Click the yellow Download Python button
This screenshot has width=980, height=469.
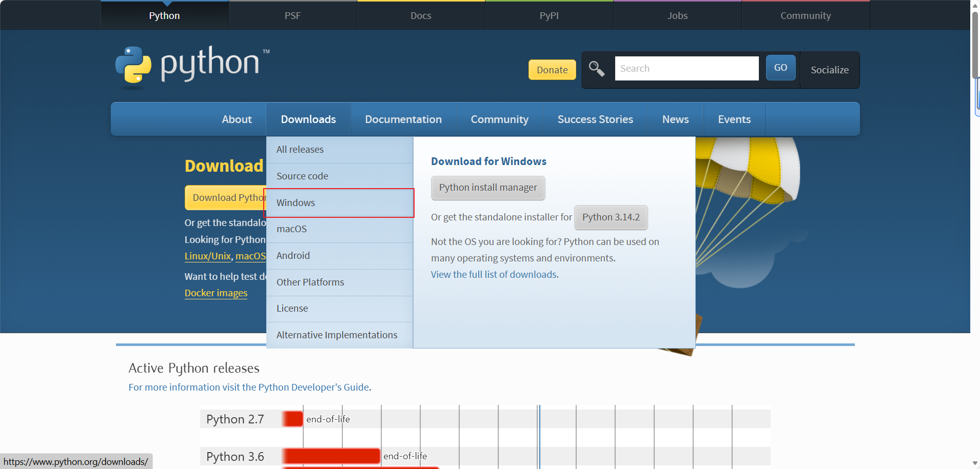(226, 198)
